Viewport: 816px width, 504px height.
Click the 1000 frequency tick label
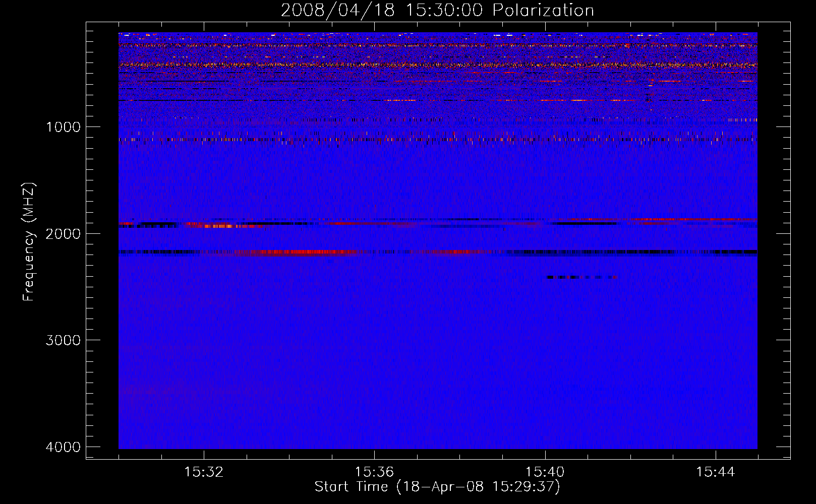[x=63, y=127]
